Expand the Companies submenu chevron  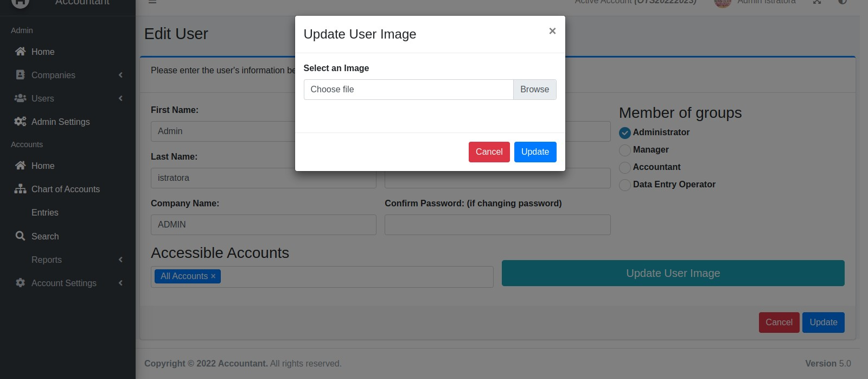(120, 75)
